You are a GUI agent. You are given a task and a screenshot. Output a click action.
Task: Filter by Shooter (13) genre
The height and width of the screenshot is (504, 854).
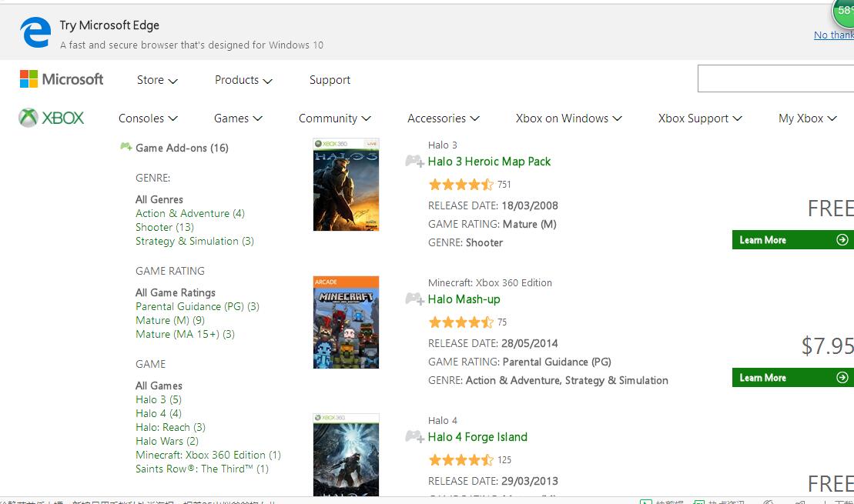[165, 227]
